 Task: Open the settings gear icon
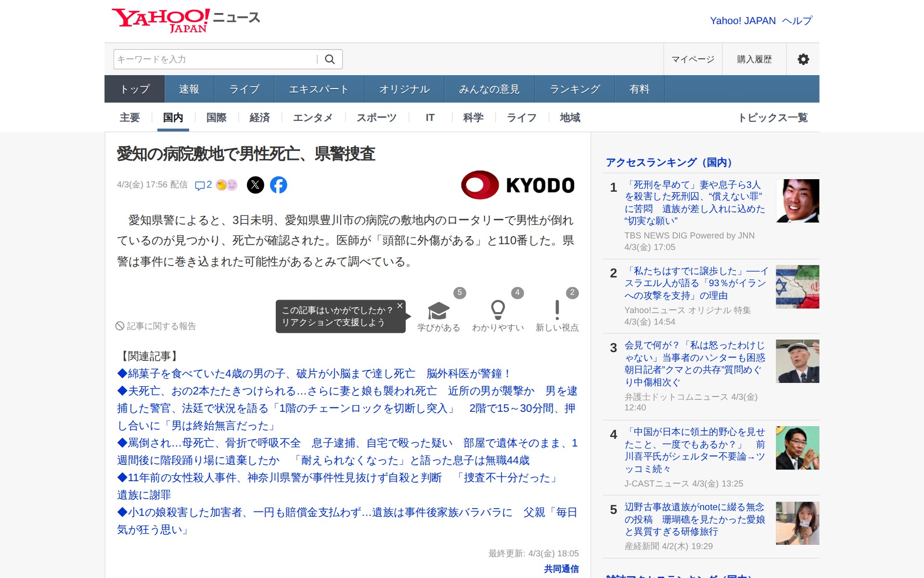point(803,59)
